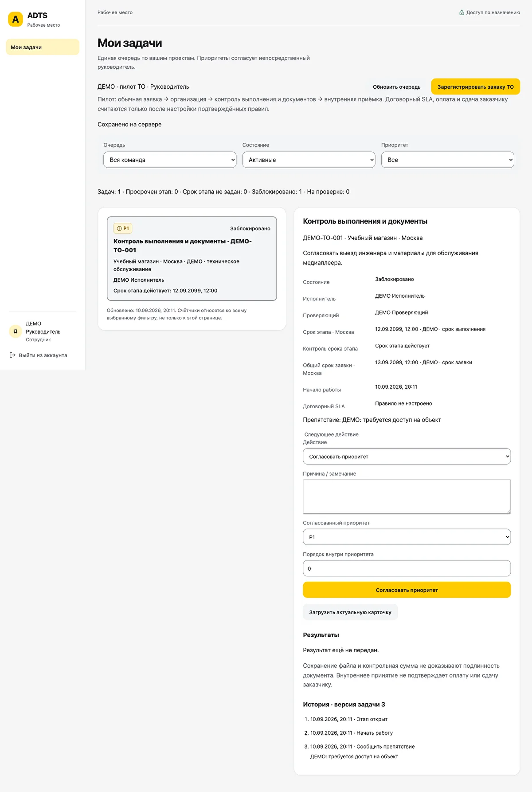532x792 pixels.
Task: Click the lock icon near Доступ по назначению
Action: [x=462, y=12]
